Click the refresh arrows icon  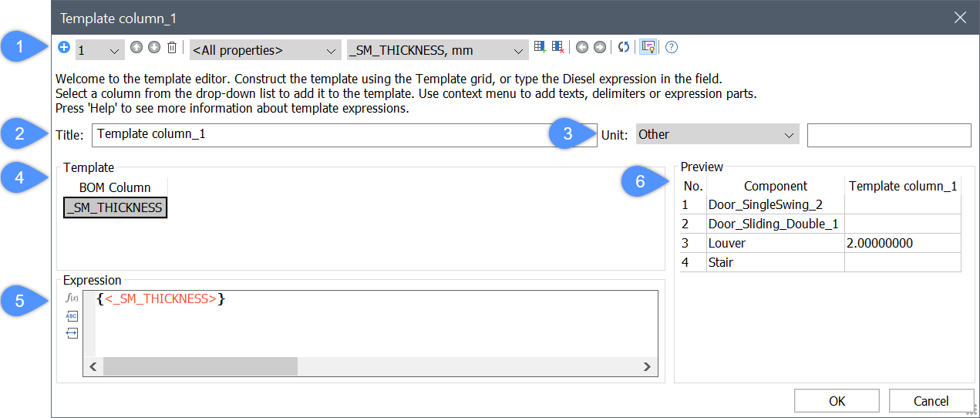[x=624, y=48]
